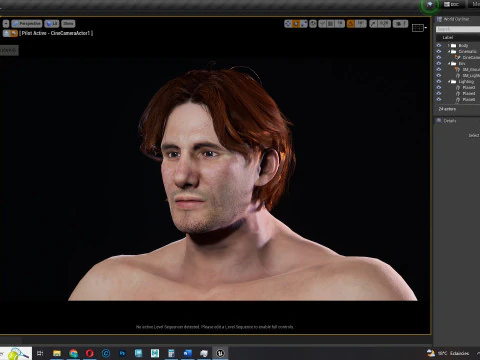The height and width of the screenshot is (360, 480).
Task: Open the viewport options dropdown arrow
Action: [x=6, y=24]
